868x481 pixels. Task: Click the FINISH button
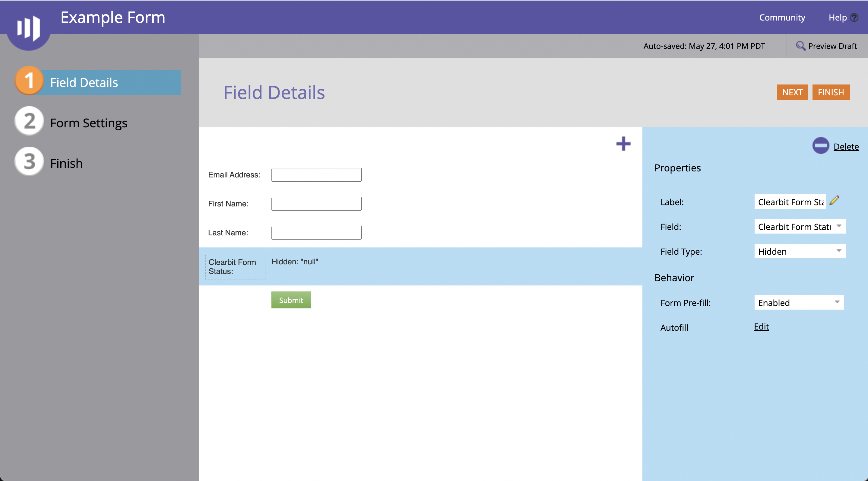point(831,92)
